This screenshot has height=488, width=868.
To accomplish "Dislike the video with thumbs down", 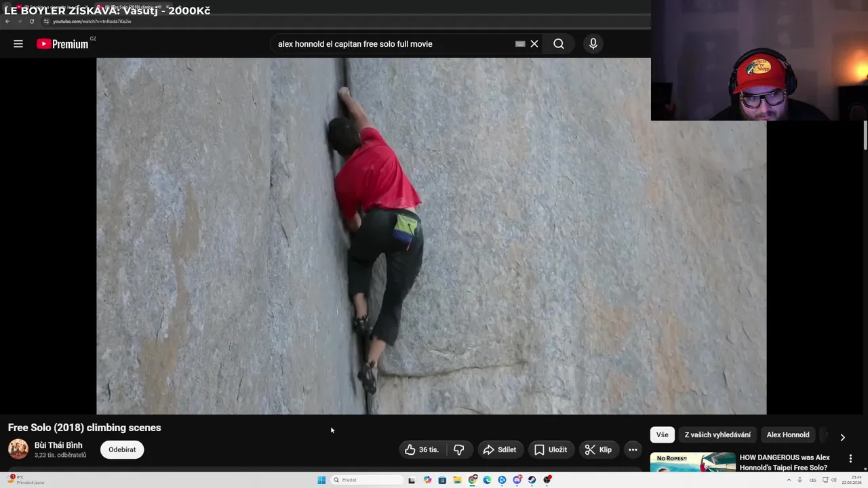I will pyautogui.click(x=459, y=449).
